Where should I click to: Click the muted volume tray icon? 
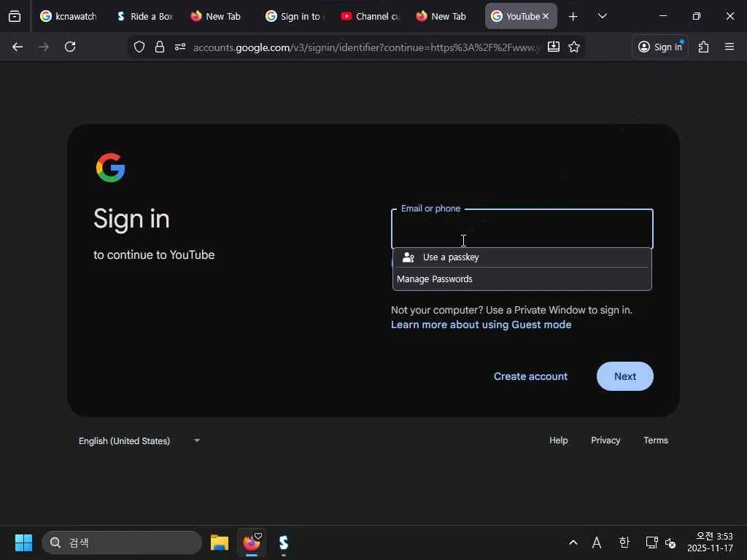670,542
